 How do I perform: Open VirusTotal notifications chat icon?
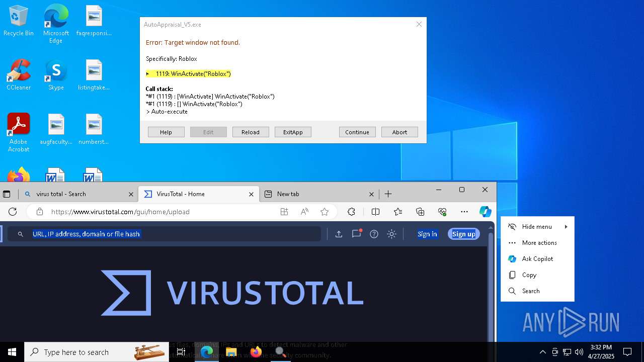357,234
